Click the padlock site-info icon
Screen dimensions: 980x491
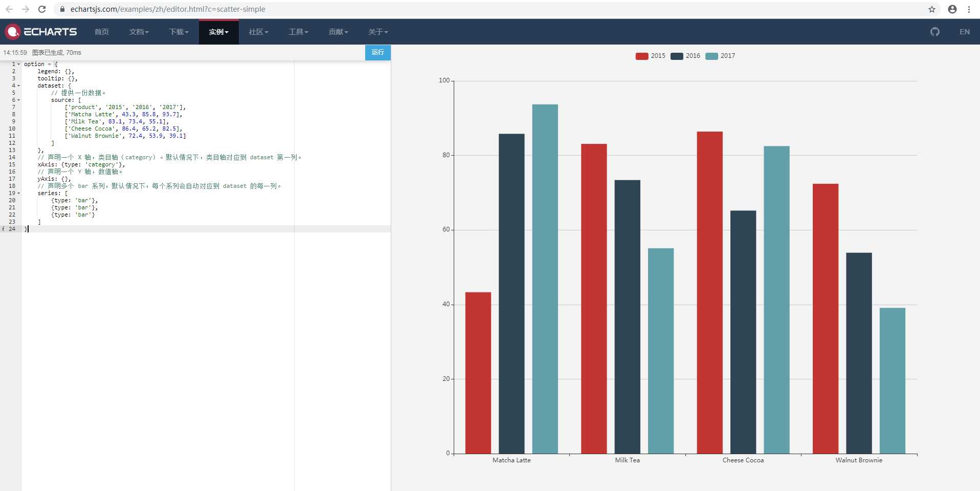[62, 9]
